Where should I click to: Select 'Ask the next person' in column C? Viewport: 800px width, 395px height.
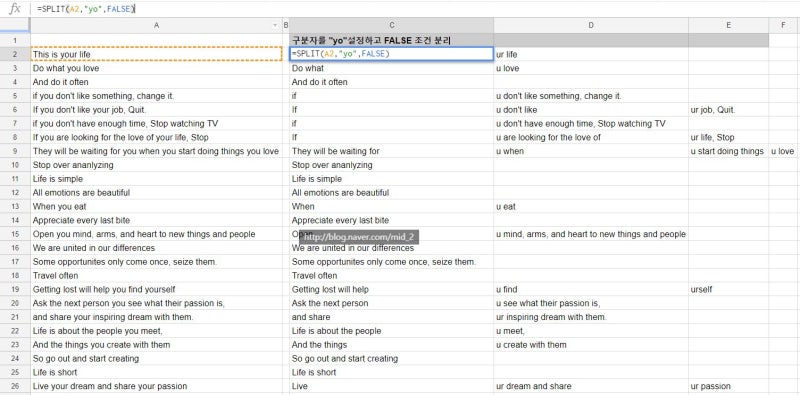tap(391, 303)
